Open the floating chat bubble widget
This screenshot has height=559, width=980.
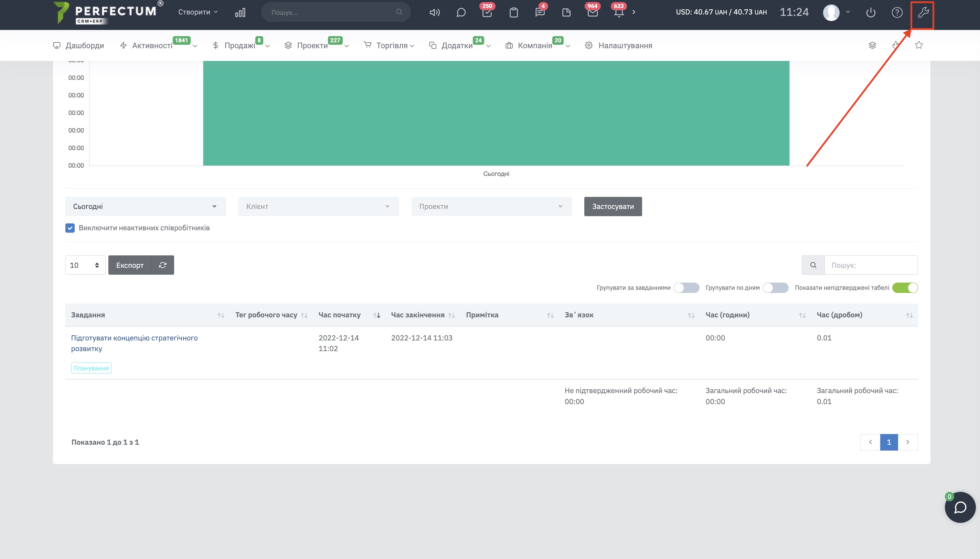960,507
